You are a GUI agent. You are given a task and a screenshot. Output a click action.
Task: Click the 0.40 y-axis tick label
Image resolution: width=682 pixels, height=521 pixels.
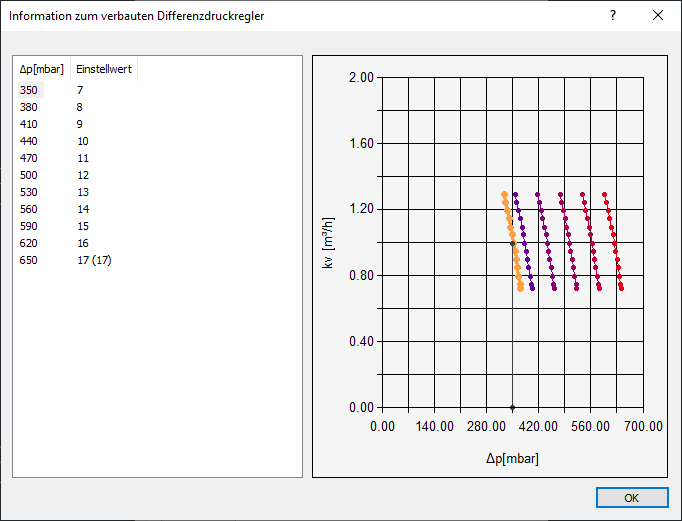(x=361, y=341)
